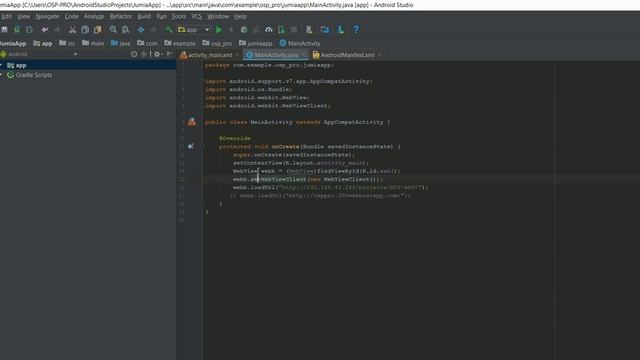Viewport: 640px width, 360px height.
Task: Click the Find magnifier icon
Action: click(x=113, y=29)
